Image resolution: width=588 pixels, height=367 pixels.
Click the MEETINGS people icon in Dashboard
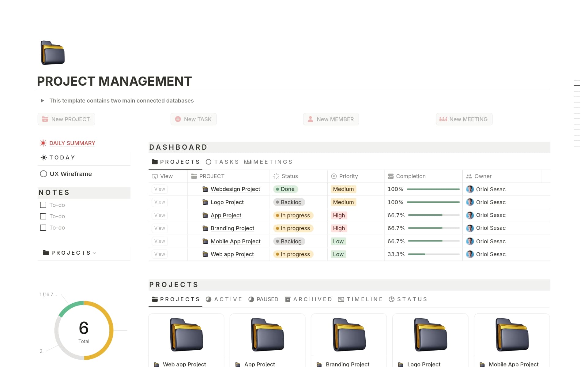(x=248, y=162)
